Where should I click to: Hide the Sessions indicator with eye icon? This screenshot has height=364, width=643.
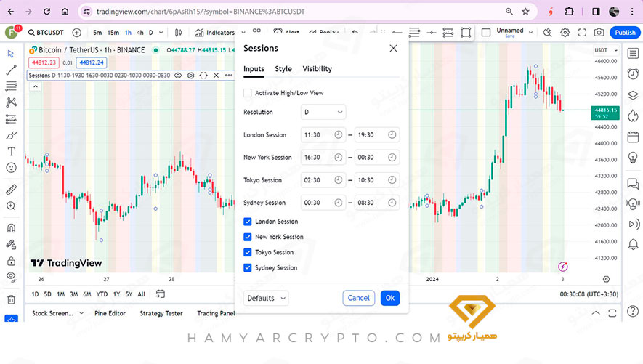click(178, 76)
